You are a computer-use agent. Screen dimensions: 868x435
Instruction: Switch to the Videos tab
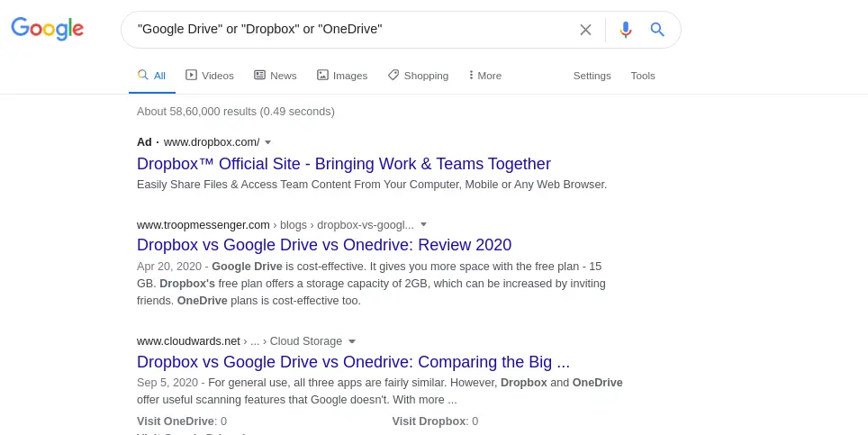(x=209, y=76)
